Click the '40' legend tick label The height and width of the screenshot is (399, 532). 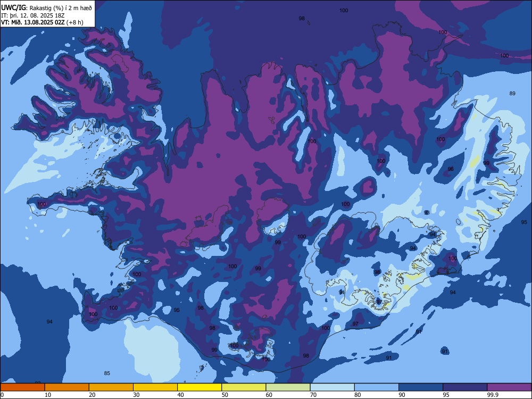click(x=181, y=395)
